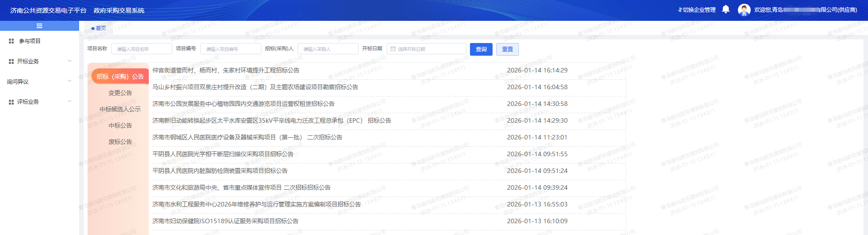This screenshot has width=868, height=235.
Task: Switch to 中标候选人公示 tab
Action: pyautogui.click(x=120, y=109)
